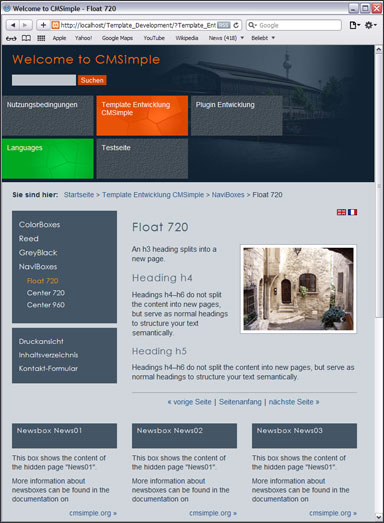Click the browser forward arrow button
The image size is (384, 523).
[25, 25]
